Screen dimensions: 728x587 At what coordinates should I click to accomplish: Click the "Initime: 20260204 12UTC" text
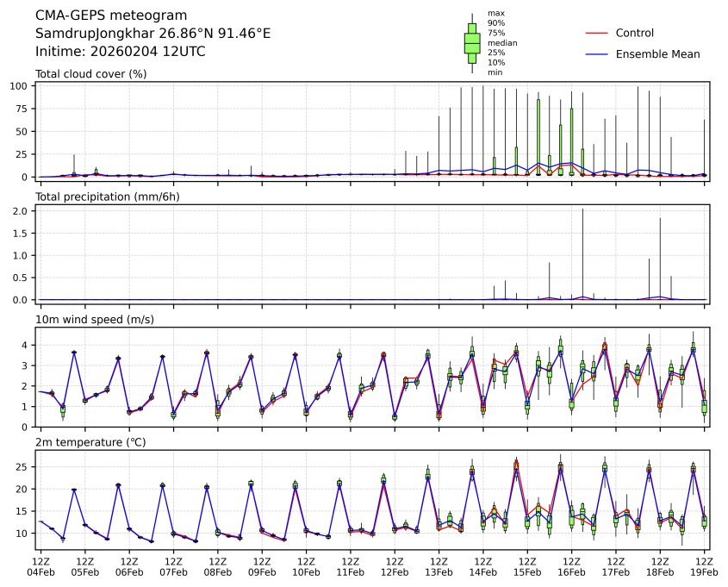pyautogui.click(x=120, y=52)
